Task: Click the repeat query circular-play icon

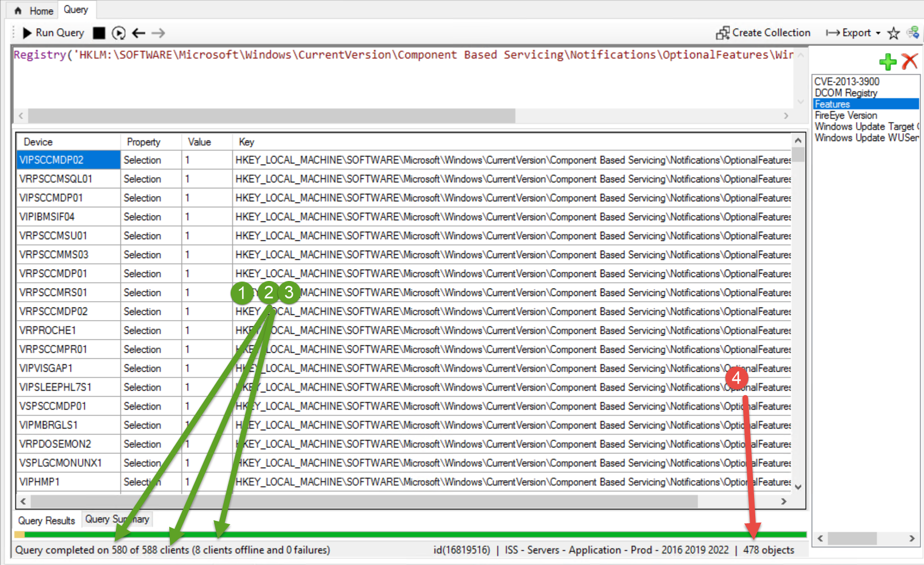Action: [x=119, y=33]
